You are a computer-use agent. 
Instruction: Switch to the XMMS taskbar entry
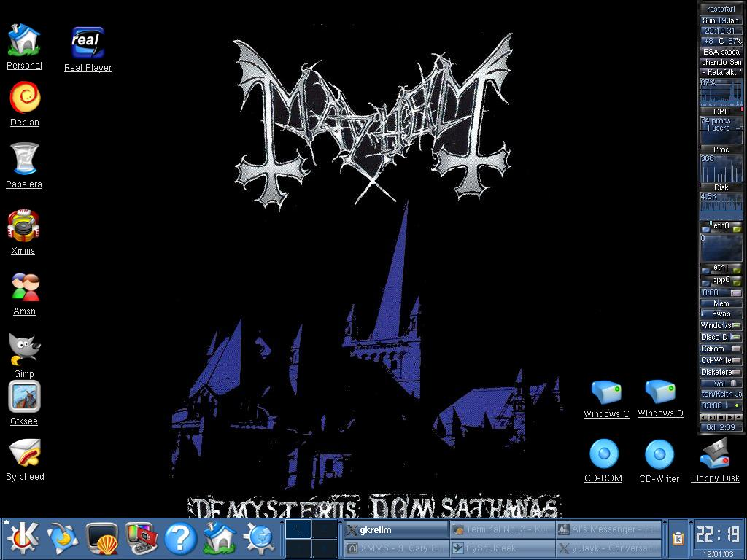click(x=396, y=548)
